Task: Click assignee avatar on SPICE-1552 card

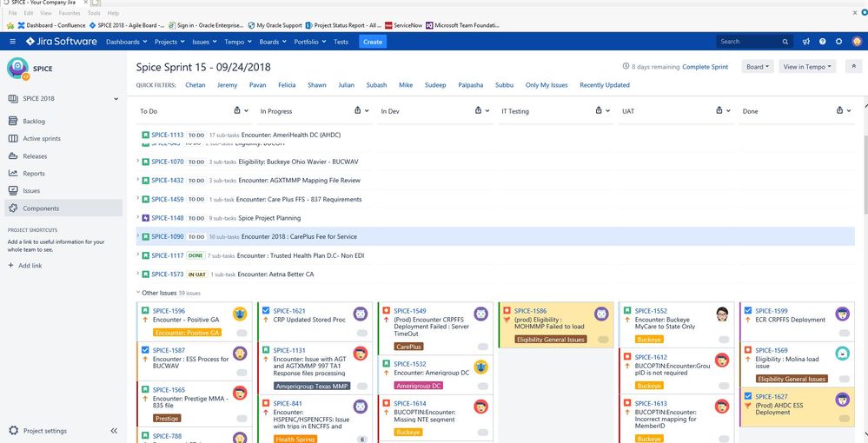Action: 722,314
